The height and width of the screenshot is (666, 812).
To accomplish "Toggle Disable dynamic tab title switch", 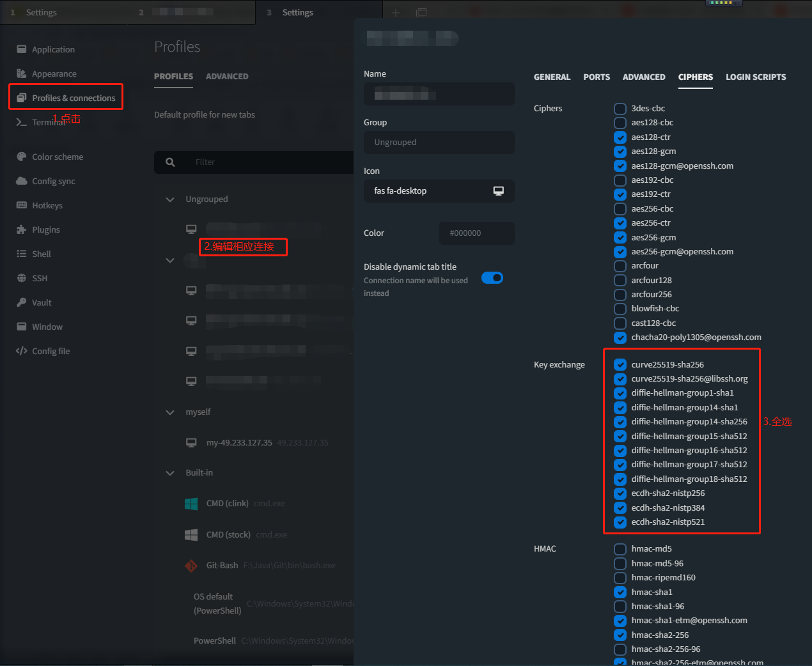I will (x=492, y=277).
